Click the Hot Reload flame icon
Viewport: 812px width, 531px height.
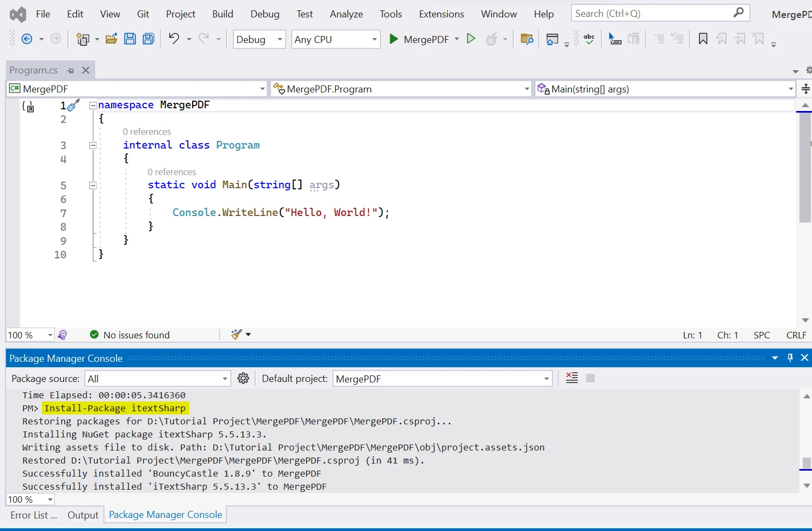(x=491, y=39)
